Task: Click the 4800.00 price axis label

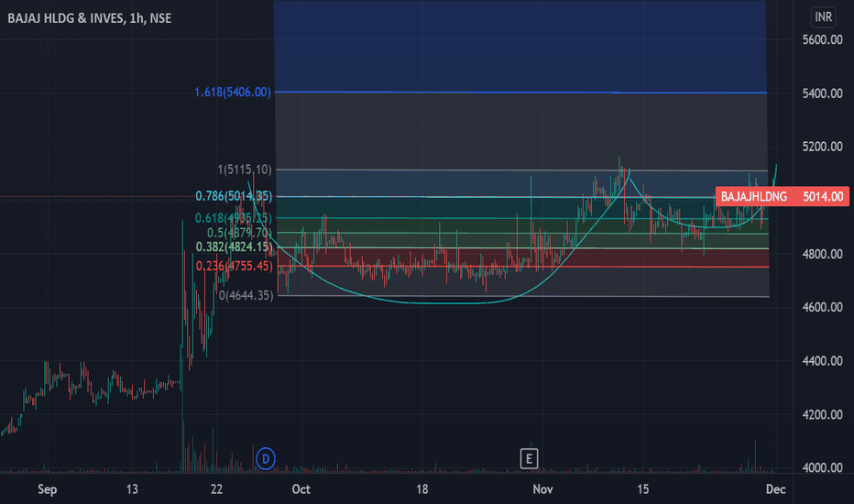Action: (823, 254)
